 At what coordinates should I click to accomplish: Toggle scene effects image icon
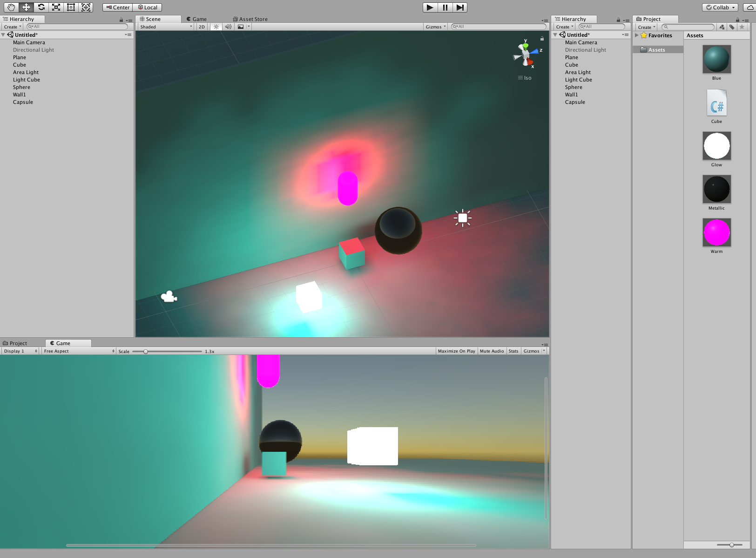pos(241,27)
